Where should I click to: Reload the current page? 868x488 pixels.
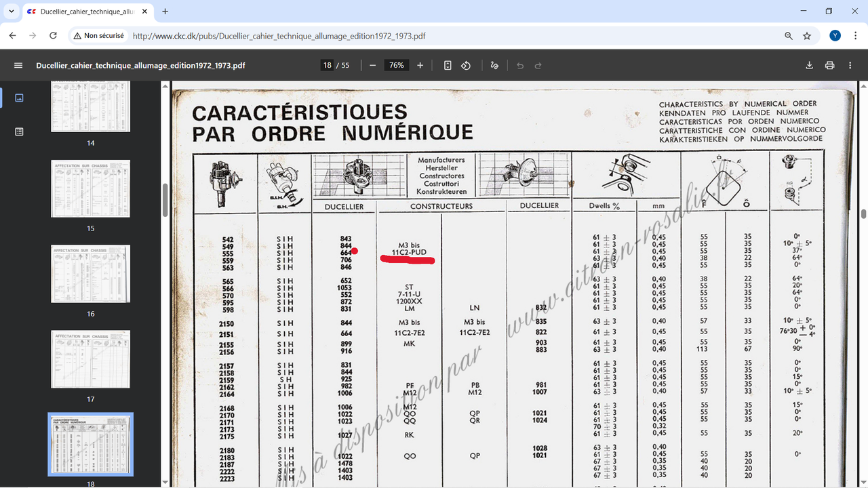(x=53, y=36)
